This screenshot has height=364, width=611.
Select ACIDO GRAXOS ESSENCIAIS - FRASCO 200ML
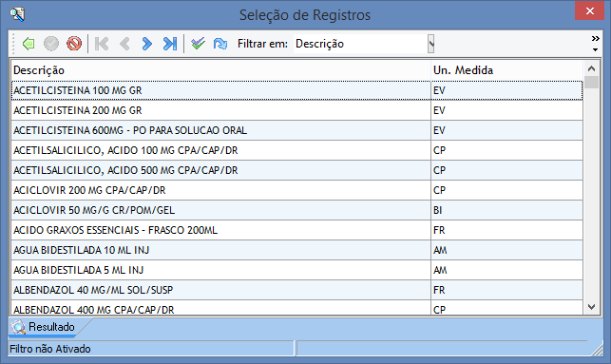296,230
